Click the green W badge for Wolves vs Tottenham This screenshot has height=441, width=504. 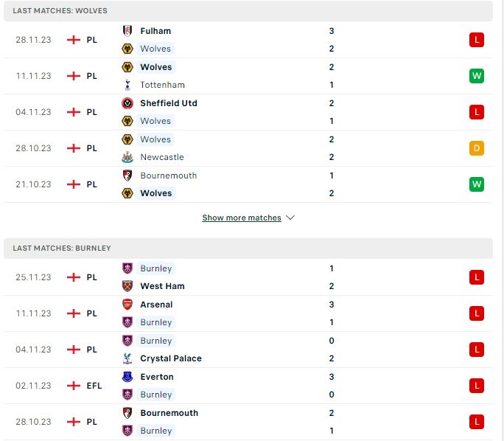pos(476,76)
